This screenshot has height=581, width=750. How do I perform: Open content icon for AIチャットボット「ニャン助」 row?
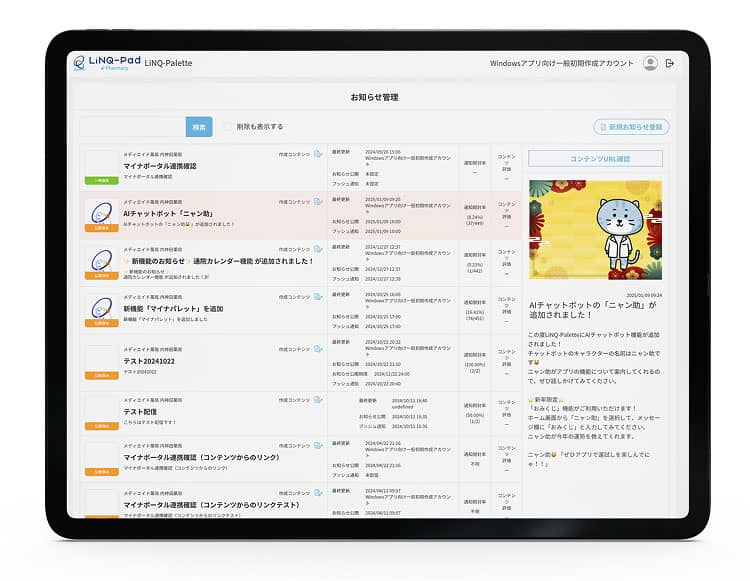click(318, 202)
